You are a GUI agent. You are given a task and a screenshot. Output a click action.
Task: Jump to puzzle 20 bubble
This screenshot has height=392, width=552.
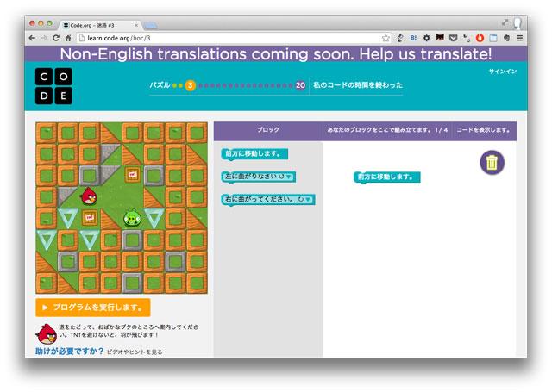(300, 85)
